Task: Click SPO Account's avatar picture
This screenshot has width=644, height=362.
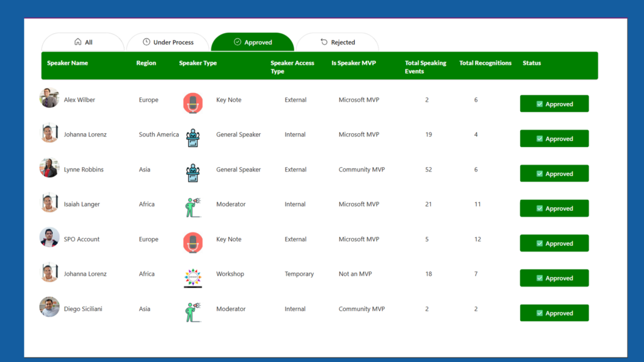Action: pyautogui.click(x=50, y=238)
